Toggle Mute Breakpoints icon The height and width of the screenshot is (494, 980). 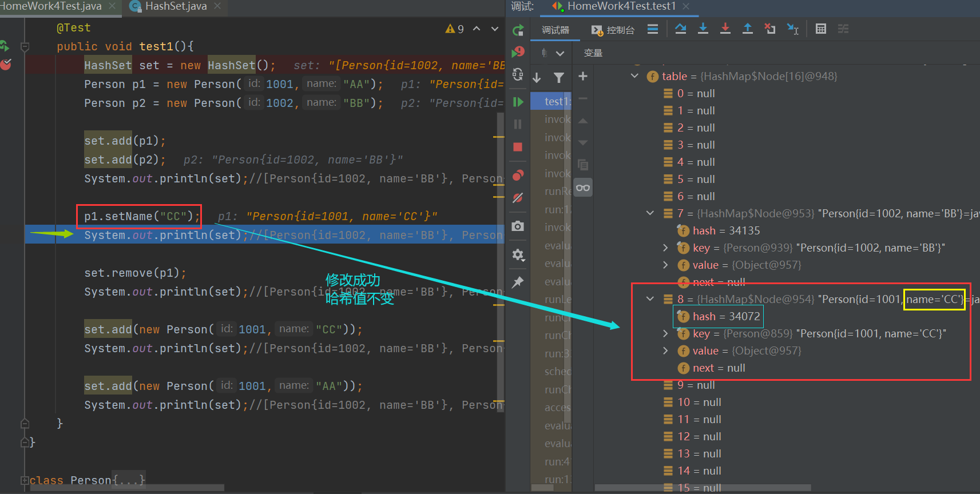click(x=518, y=198)
